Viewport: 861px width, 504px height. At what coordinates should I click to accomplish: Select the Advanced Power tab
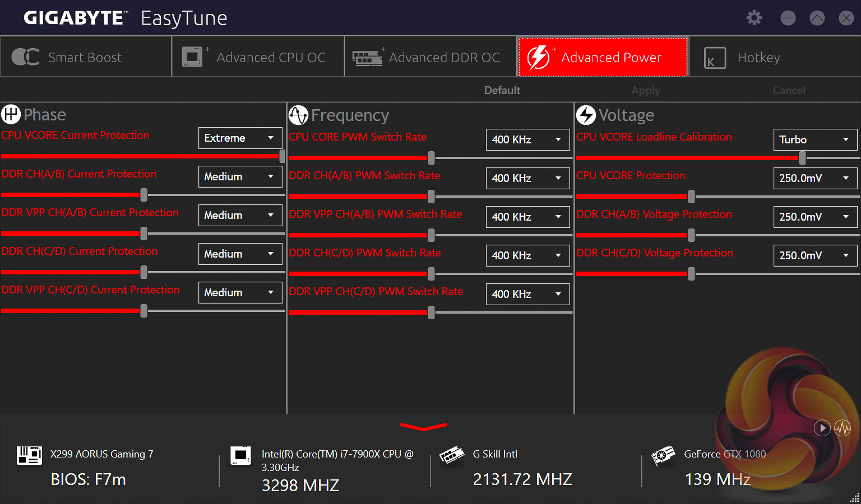pyautogui.click(x=603, y=57)
